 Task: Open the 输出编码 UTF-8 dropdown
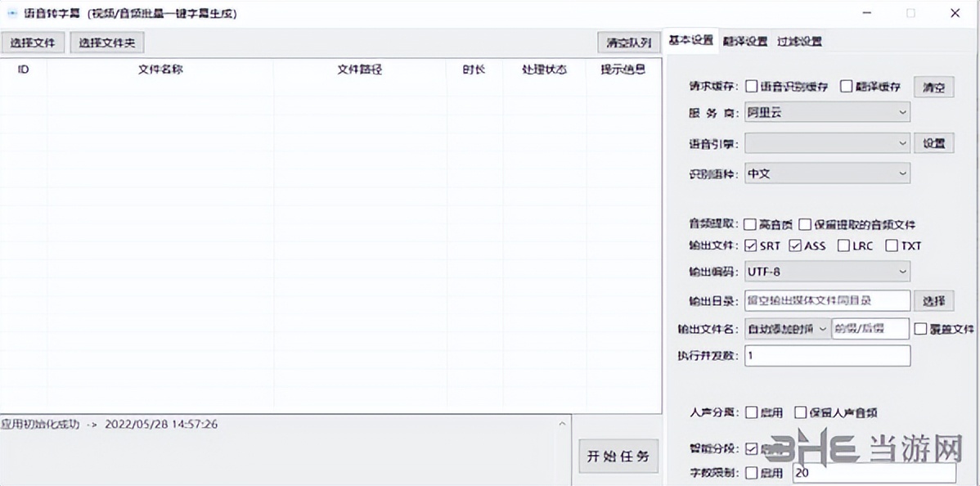(x=827, y=271)
